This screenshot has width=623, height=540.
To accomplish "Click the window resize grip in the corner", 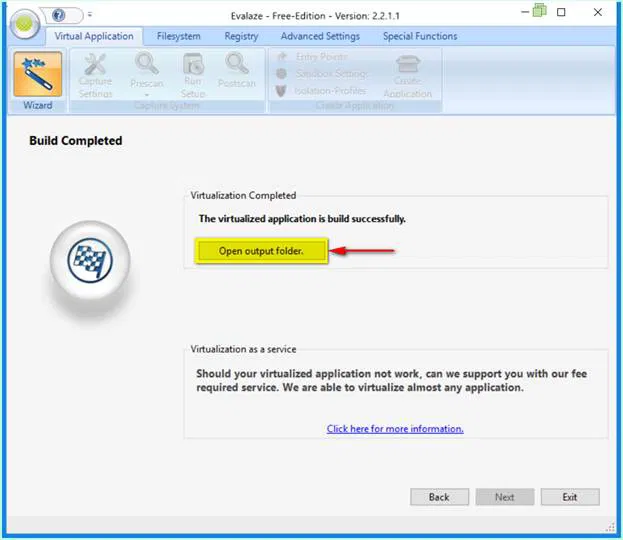I will [x=610, y=527].
